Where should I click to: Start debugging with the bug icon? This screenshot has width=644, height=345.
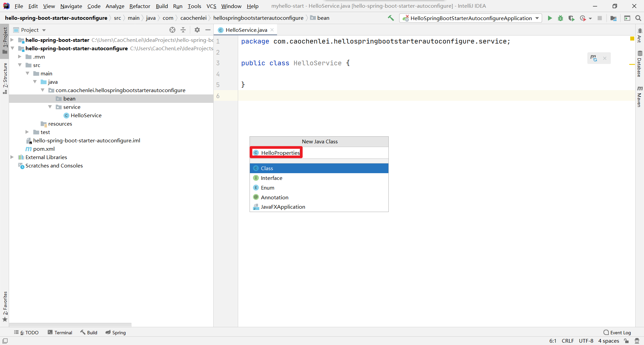coord(560,18)
